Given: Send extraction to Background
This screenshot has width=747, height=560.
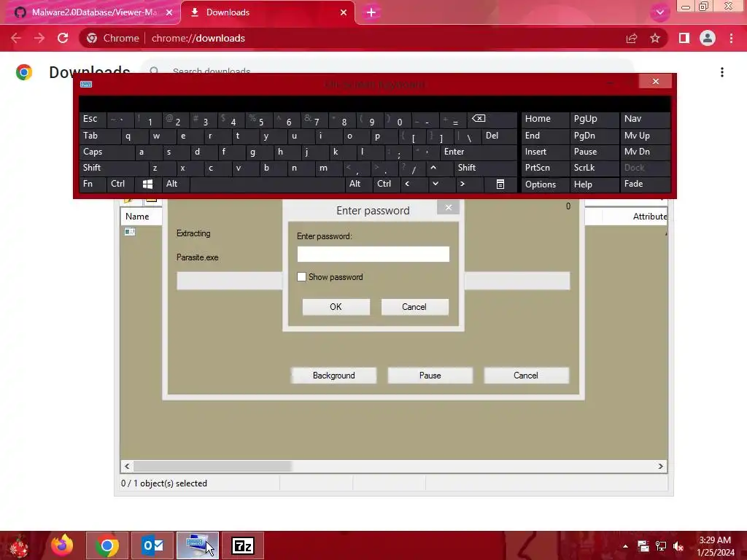Looking at the screenshot, I should click(x=333, y=376).
